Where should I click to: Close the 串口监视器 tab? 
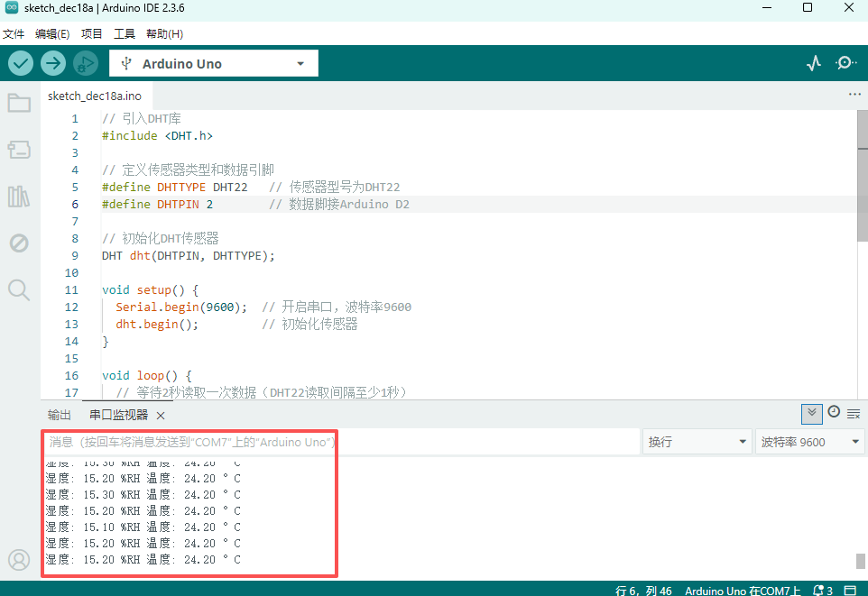point(161,416)
